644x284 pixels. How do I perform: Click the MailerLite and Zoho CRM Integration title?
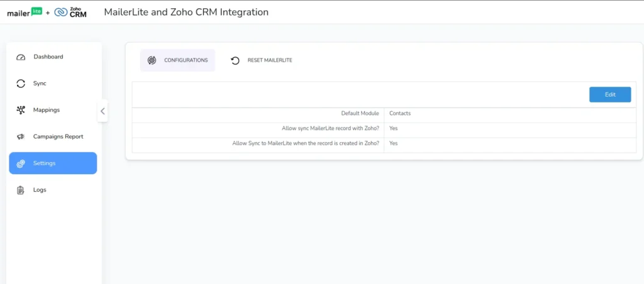tap(186, 12)
